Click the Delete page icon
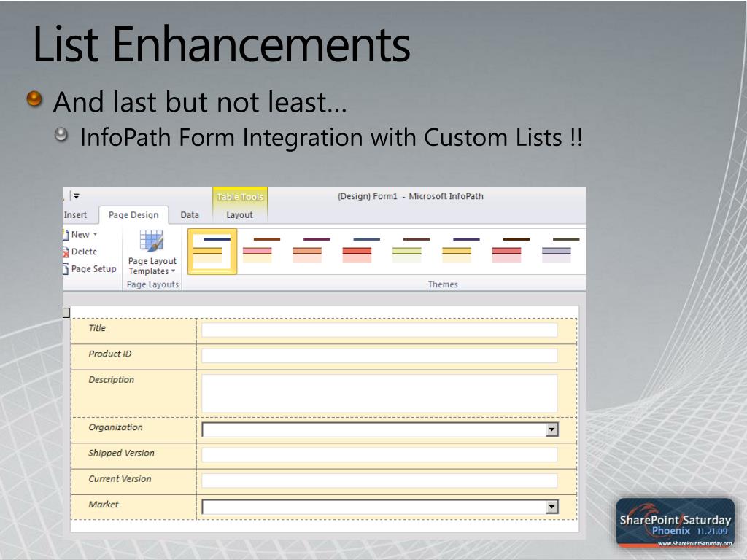This screenshot has height=560, width=747. 66,252
